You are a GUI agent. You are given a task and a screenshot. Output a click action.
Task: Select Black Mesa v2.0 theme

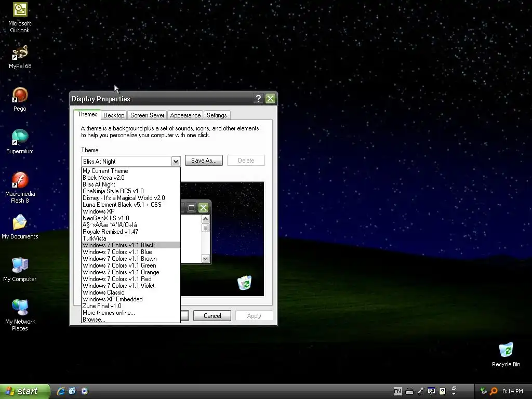click(130, 178)
